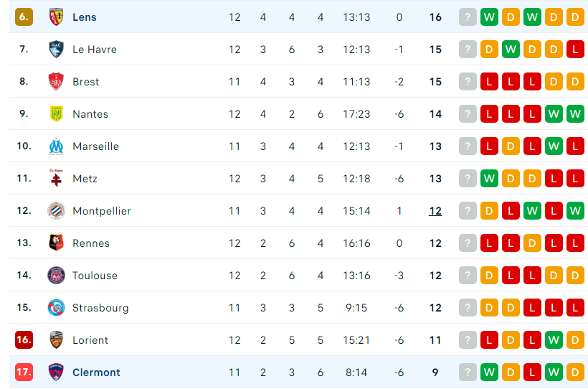This screenshot has width=588, height=389.
Task: Click the Montpellier round badge
Action: (x=56, y=210)
